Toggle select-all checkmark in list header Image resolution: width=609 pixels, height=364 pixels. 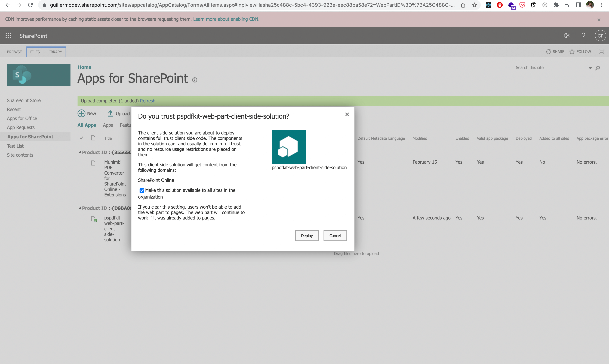(81, 138)
